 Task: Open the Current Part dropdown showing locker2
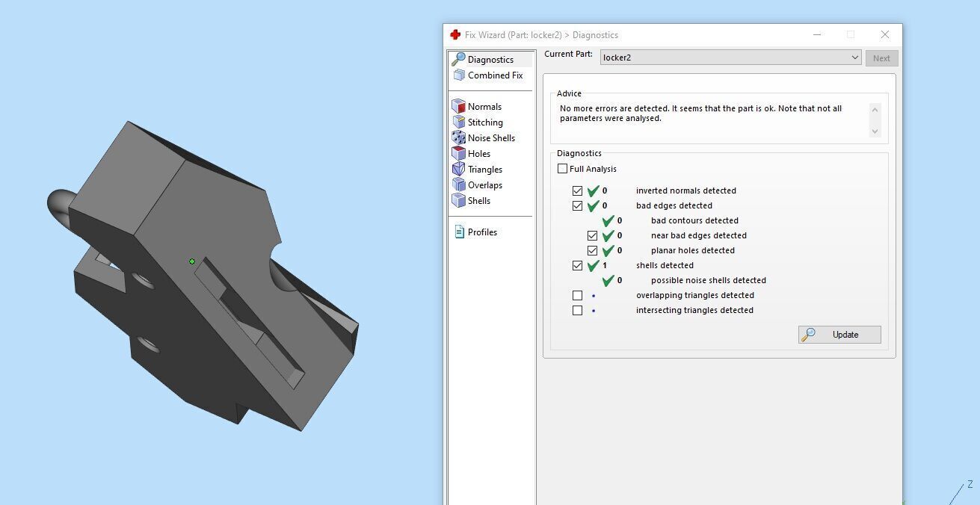tap(730, 58)
